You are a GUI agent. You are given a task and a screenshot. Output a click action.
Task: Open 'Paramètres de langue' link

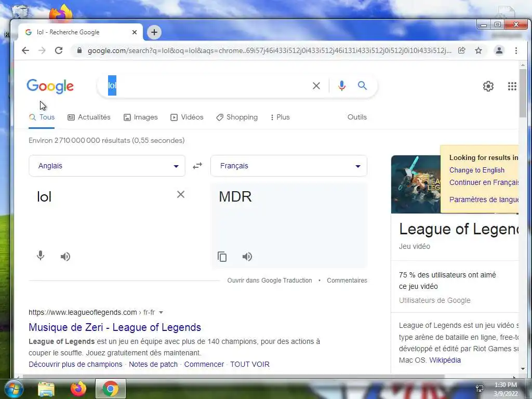click(x=484, y=199)
